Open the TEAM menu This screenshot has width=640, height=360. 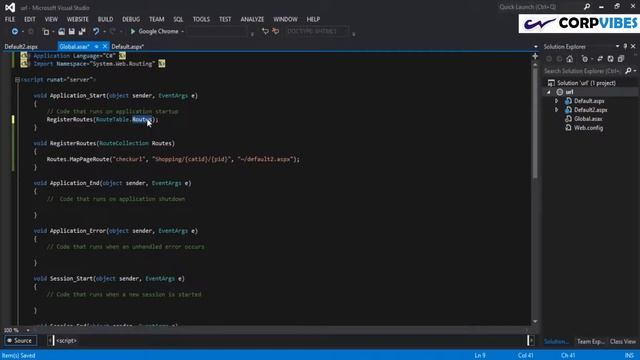pos(156,19)
